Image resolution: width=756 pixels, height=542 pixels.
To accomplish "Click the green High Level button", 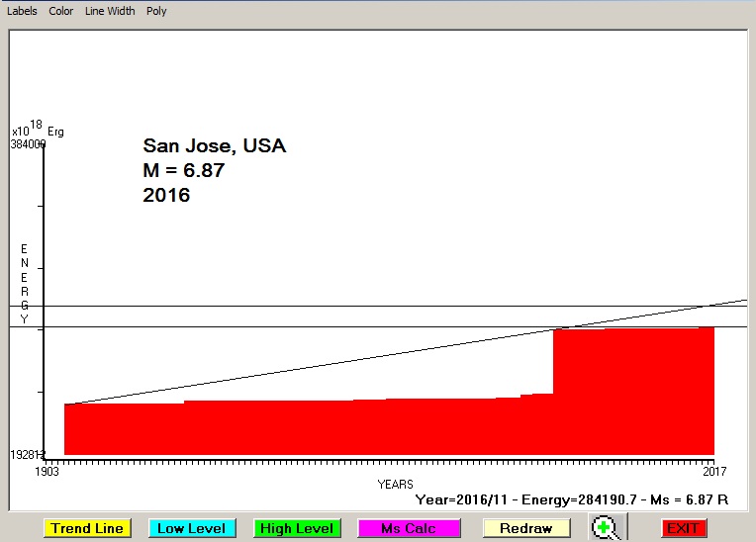I will [x=296, y=528].
